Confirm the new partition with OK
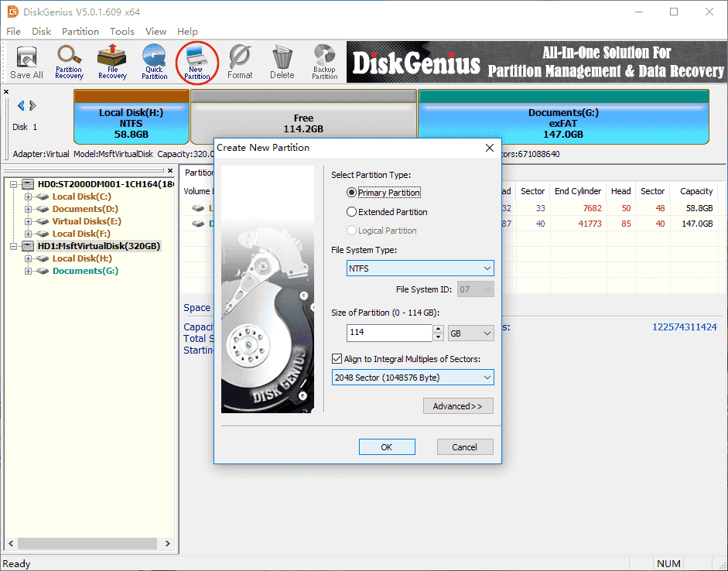728x571 pixels. (387, 447)
